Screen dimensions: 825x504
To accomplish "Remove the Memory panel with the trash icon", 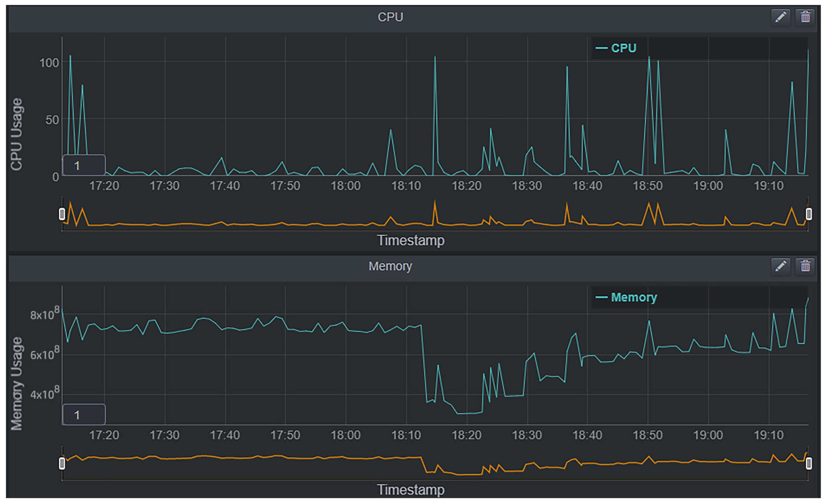I will click(805, 266).
